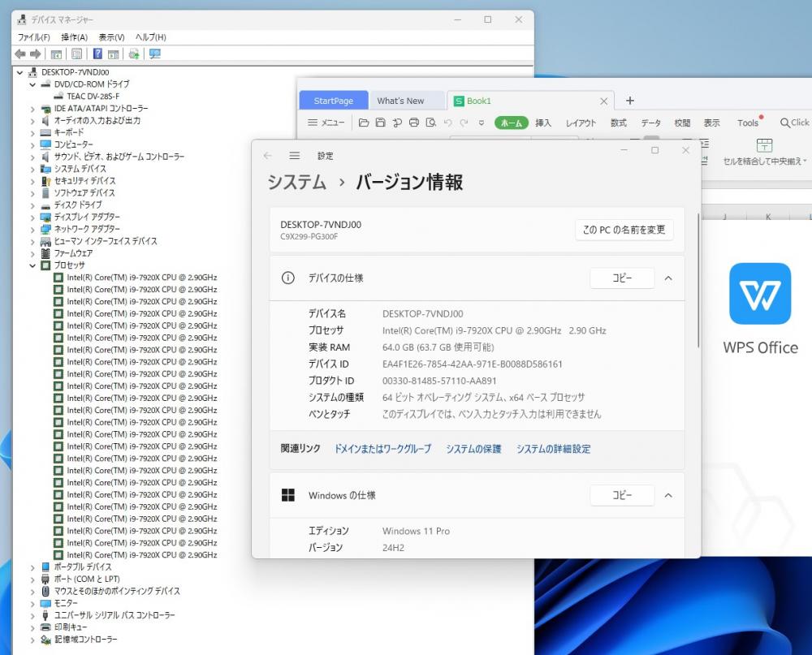This screenshot has height=655, width=812.
Task: Click the Save disk icon in WPS toolbar
Action: (x=380, y=123)
